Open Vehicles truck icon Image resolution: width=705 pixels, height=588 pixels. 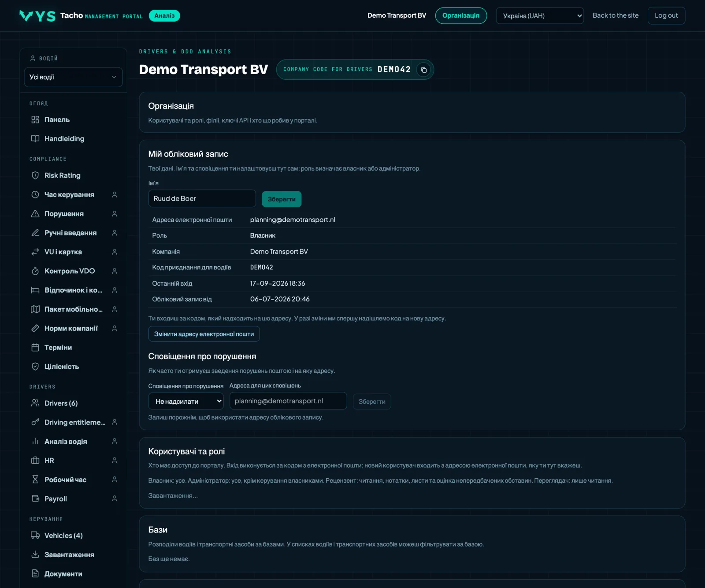(35, 536)
